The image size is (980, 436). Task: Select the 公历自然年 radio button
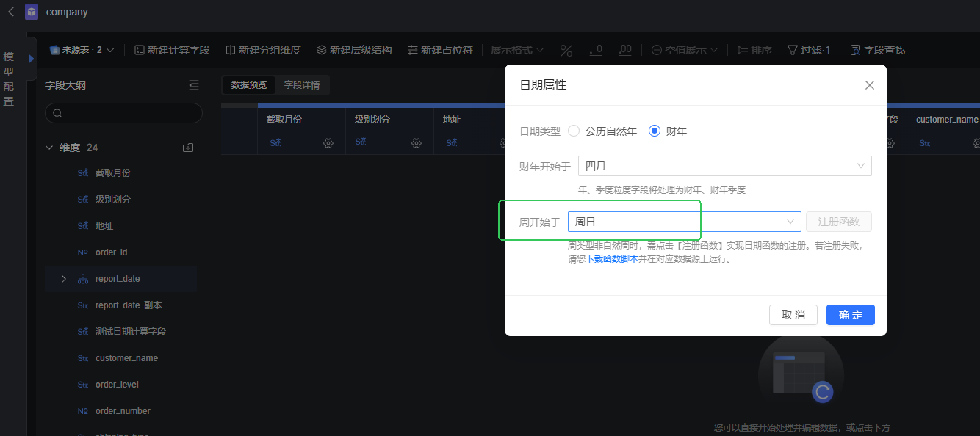pos(574,131)
